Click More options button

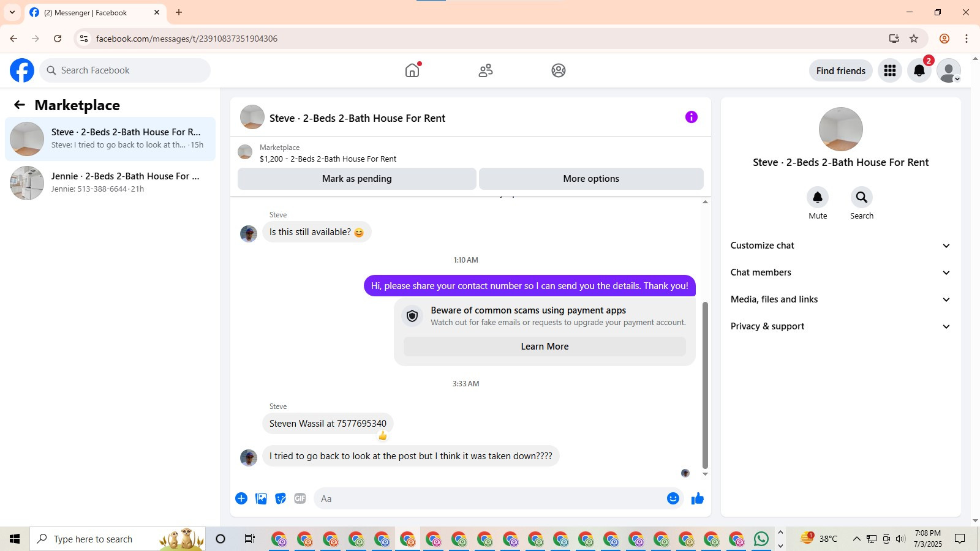[591, 179]
